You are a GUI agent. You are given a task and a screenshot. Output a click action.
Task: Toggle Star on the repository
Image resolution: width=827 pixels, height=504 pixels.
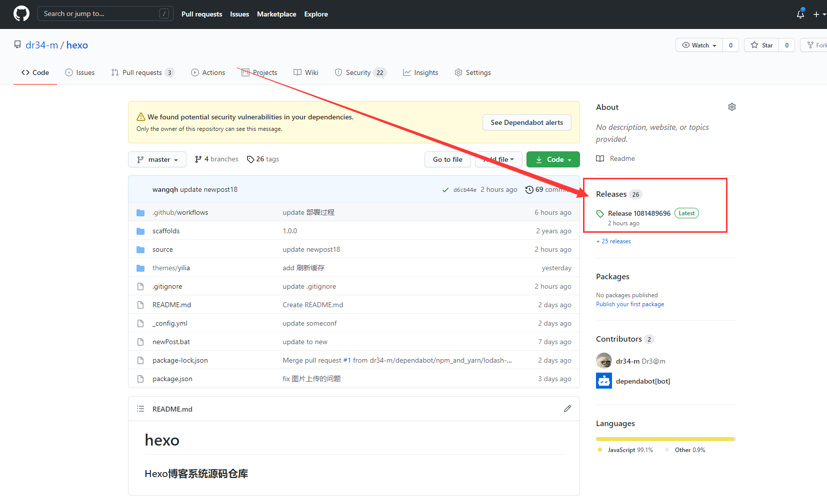coord(761,45)
